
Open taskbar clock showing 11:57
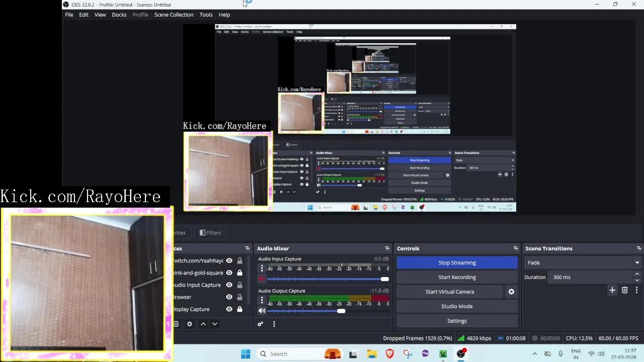624,354
